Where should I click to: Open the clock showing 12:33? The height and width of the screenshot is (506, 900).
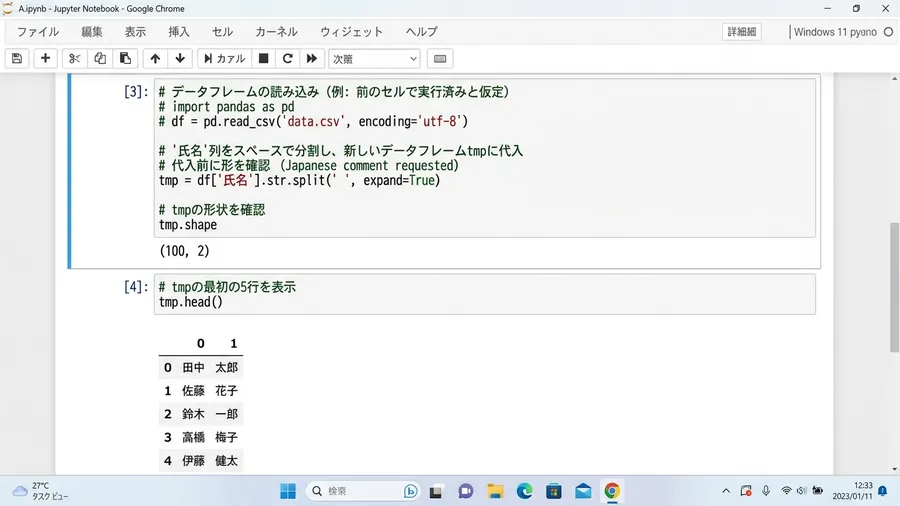tap(852, 491)
